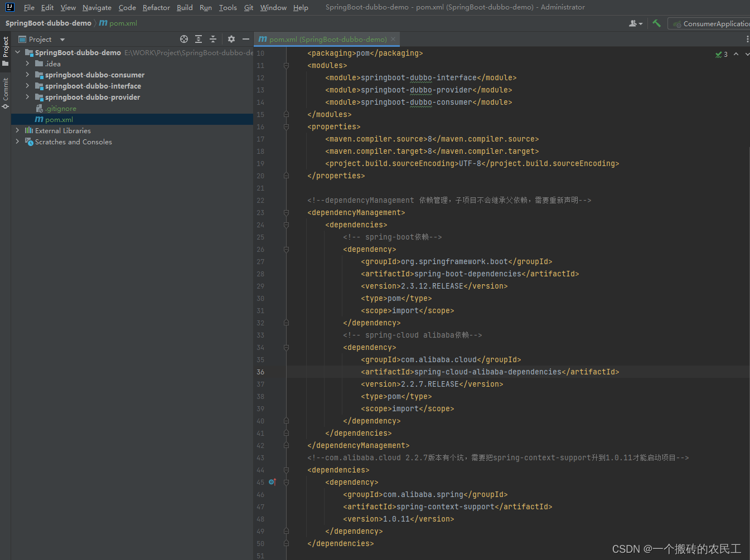This screenshot has width=750, height=560.
Task: Click line number 36 in the gutter
Action: point(260,372)
